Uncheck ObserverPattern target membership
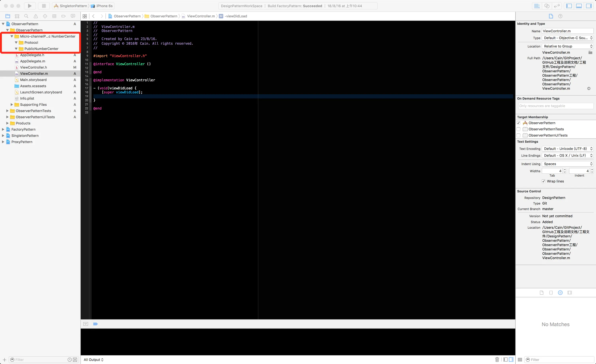Screen dimensions: 596x364 click(x=519, y=123)
